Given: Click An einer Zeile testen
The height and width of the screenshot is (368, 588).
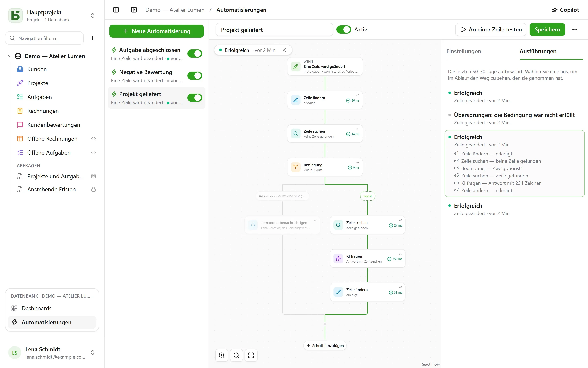Looking at the screenshot, I should click(491, 29).
